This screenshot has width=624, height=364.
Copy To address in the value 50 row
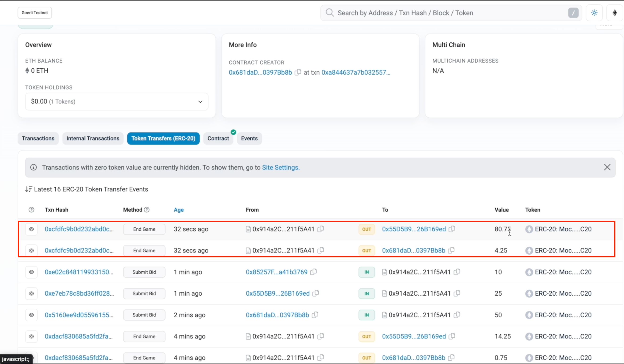coord(457,315)
